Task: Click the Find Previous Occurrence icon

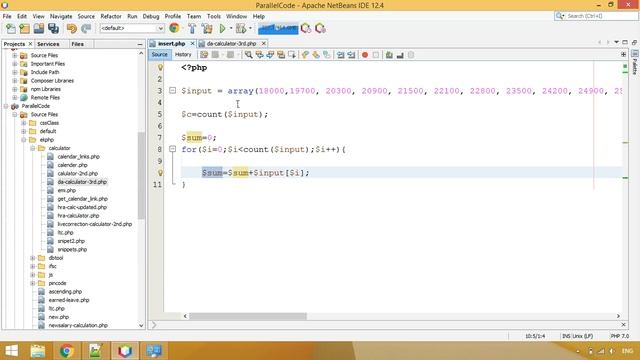Action: click(x=259, y=55)
